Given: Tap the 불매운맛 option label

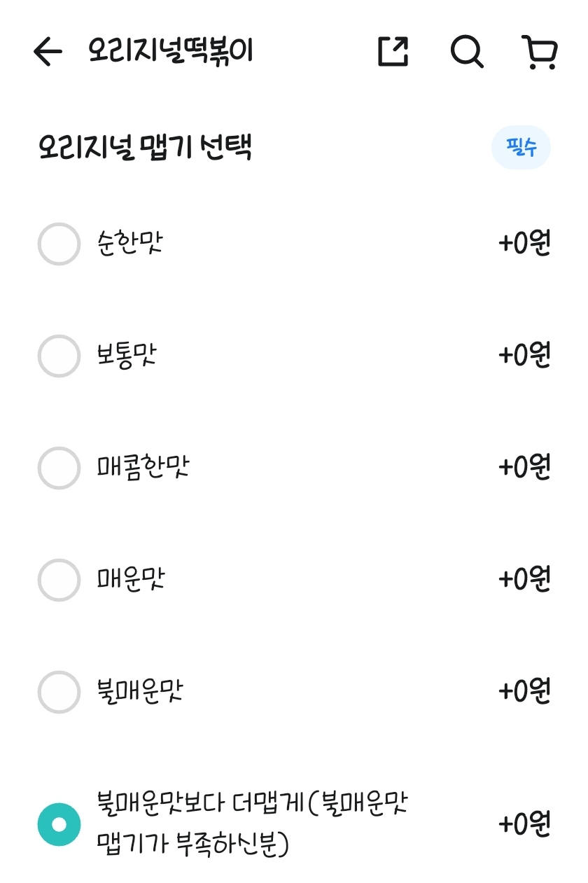Looking at the screenshot, I should point(140,692).
